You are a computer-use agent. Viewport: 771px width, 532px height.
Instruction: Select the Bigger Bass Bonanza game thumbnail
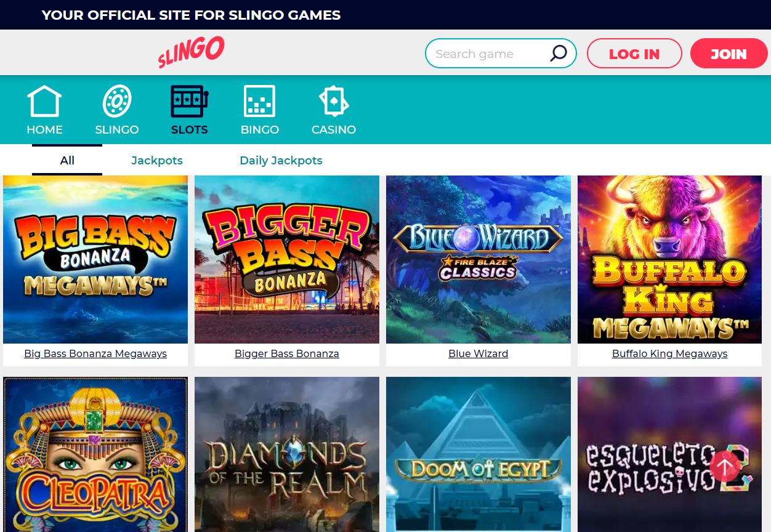(x=287, y=259)
